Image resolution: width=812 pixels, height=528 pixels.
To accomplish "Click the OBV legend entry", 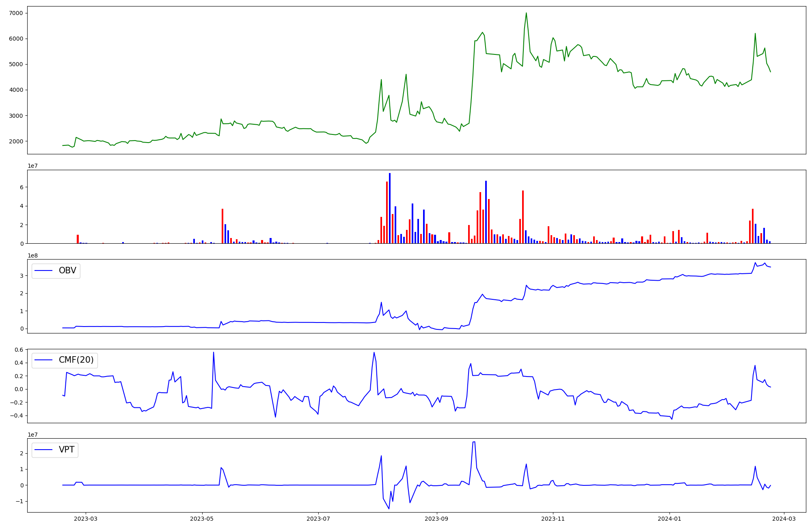I will (x=67, y=270).
